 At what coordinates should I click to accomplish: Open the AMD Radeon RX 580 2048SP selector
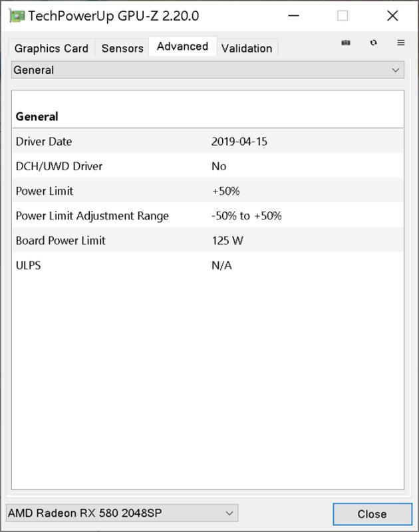pos(122,513)
